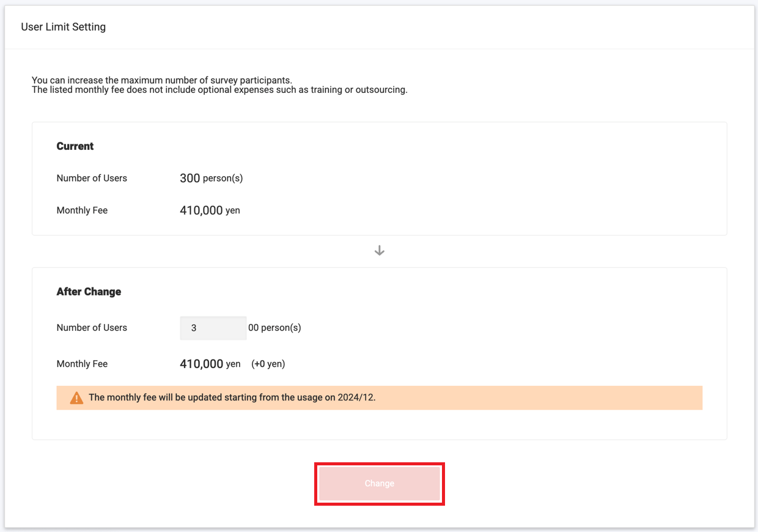758x532 pixels.
Task: Click the User Limit Setting header
Action: (63, 27)
